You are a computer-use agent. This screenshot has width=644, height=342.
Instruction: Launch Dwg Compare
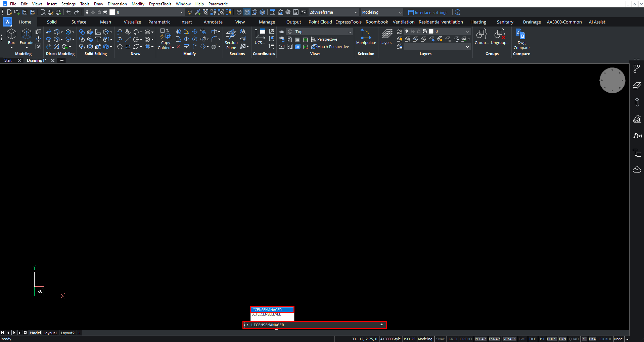521,39
